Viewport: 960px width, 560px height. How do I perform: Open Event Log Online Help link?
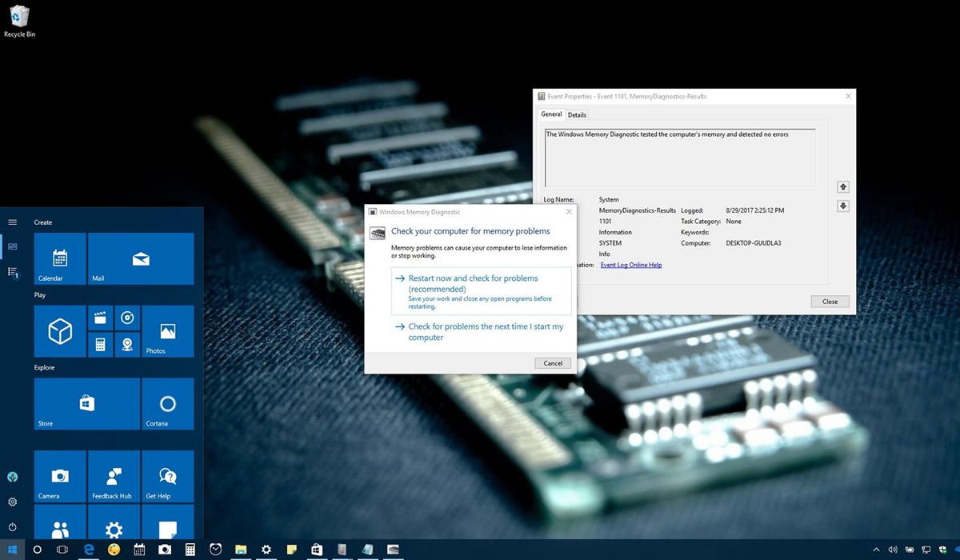631,265
